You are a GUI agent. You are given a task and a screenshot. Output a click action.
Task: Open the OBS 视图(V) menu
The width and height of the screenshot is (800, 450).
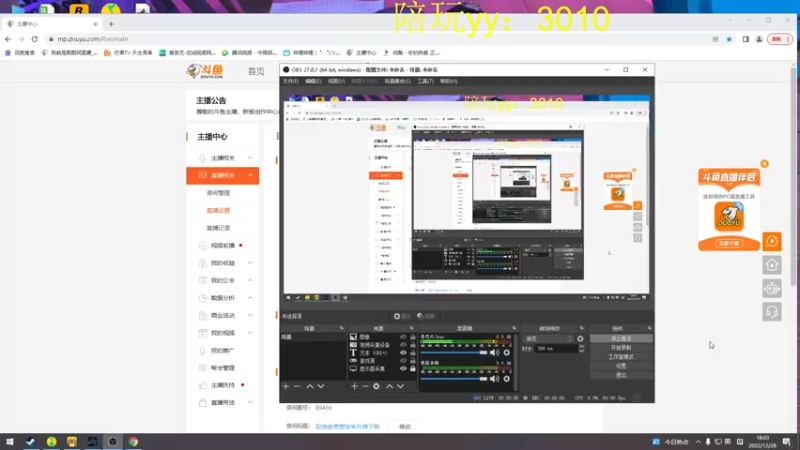[x=336, y=81]
